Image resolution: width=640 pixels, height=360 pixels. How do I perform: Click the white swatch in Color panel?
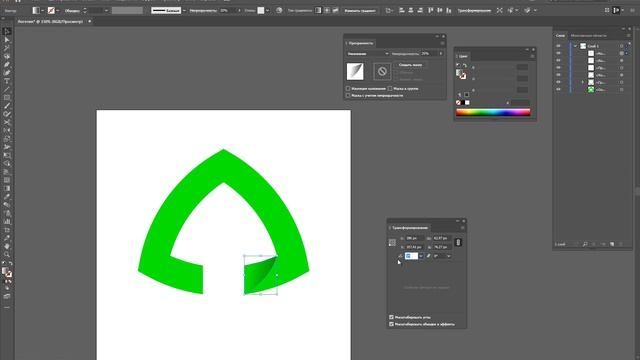(x=467, y=102)
